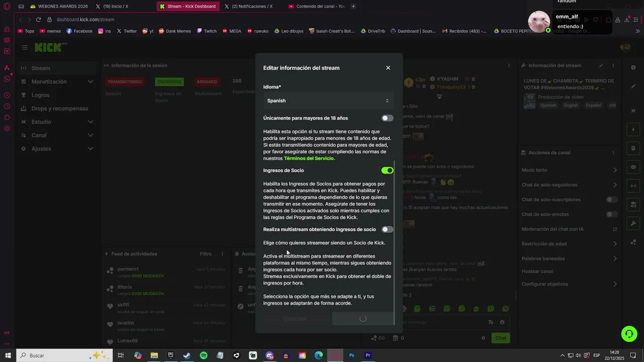Switch to Contenido del canal YouTube tab
The image size is (644, 362).
click(x=316, y=6)
